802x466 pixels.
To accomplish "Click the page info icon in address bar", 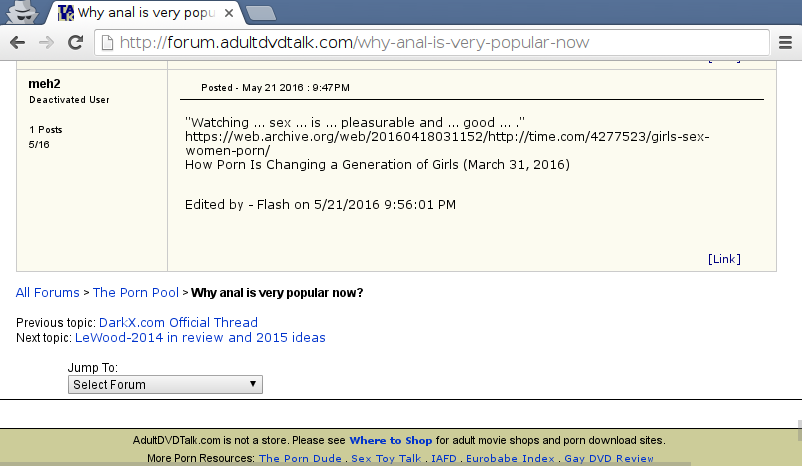I will point(107,42).
